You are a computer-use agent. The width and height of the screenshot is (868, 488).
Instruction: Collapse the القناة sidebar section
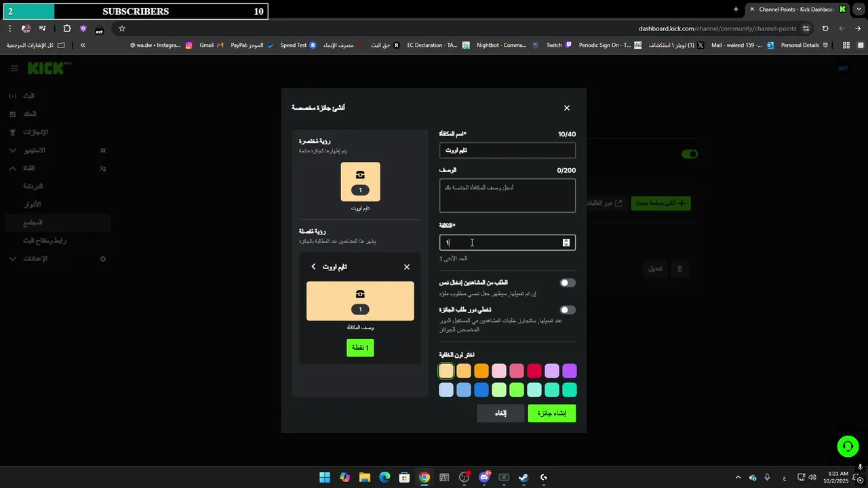pyautogui.click(x=12, y=168)
